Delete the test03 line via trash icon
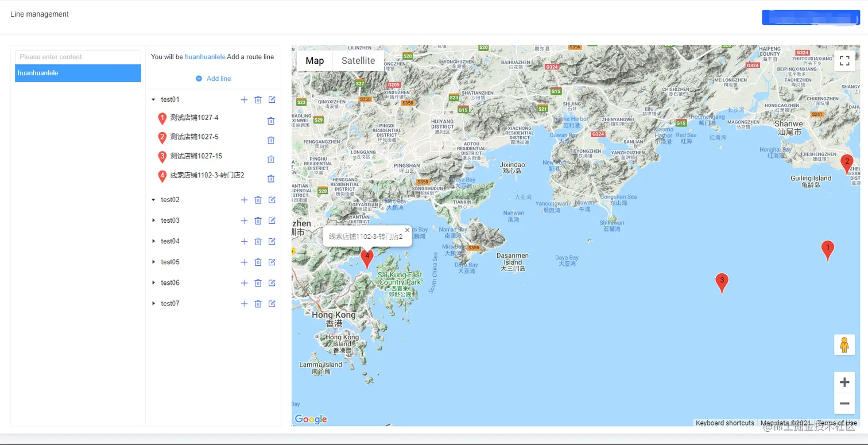 coord(258,221)
